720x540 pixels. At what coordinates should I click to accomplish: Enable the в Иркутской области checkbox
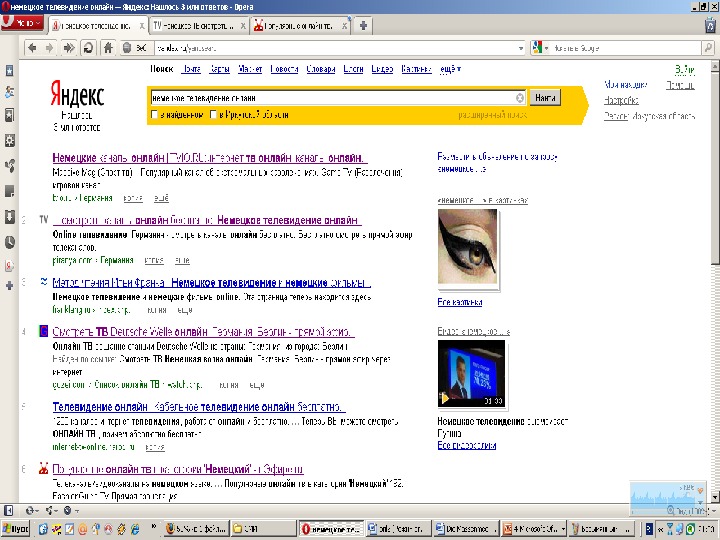(213, 114)
